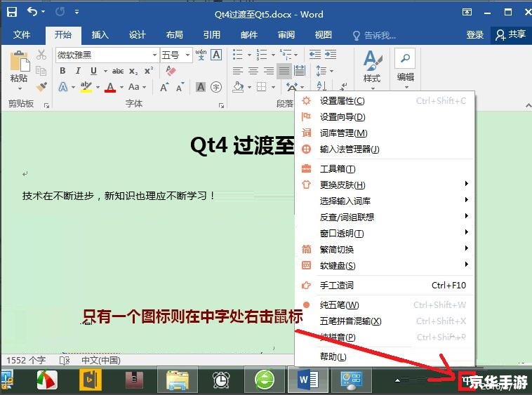Image resolution: width=532 pixels, height=395 pixels.
Task: Toggle bold formatting
Action: tap(62, 71)
